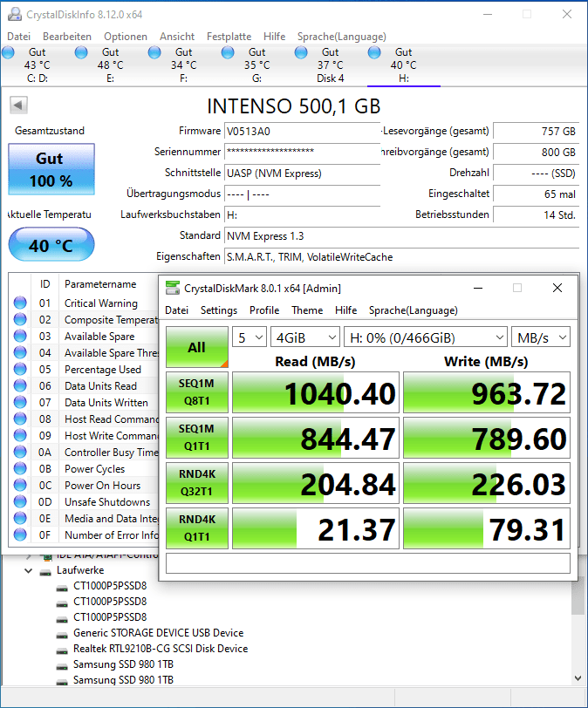Click Controller Busy Time row 0A

[x=85, y=452]
